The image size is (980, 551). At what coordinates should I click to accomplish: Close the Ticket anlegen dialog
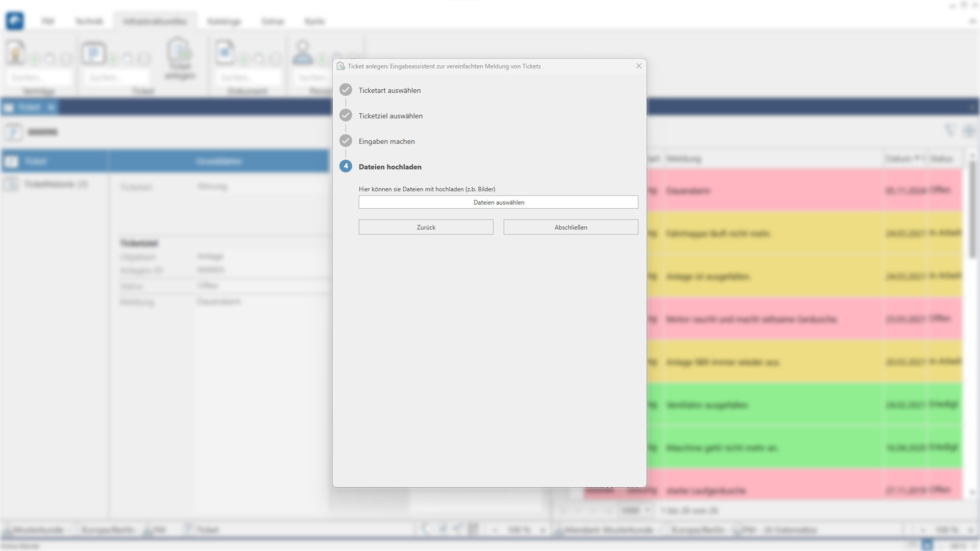(x=639, y=66)
